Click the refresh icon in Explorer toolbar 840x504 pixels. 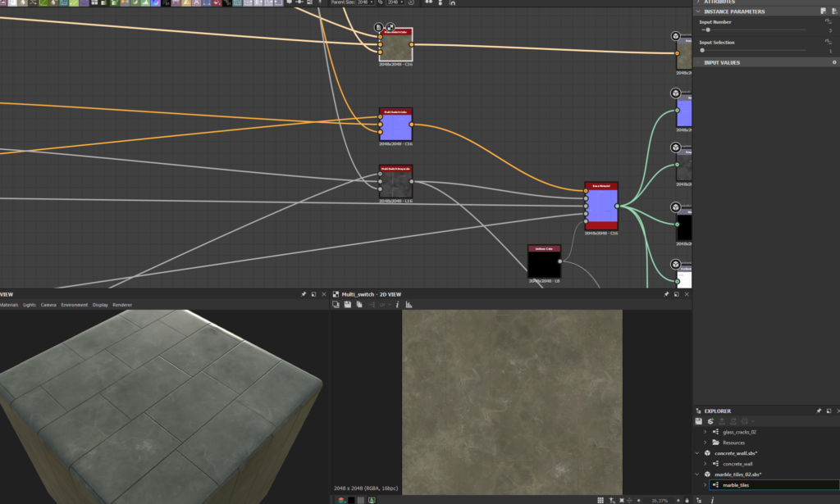point(733,421)
